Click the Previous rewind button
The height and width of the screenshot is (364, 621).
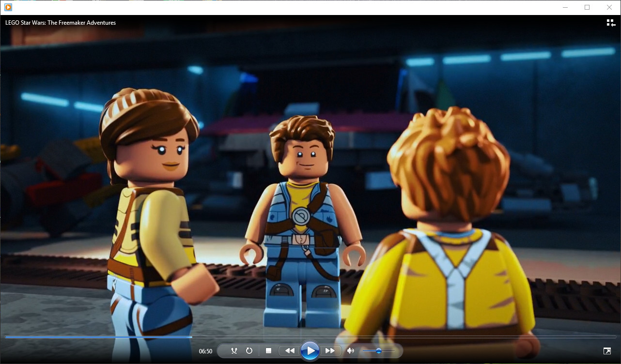tap(290, 351)
